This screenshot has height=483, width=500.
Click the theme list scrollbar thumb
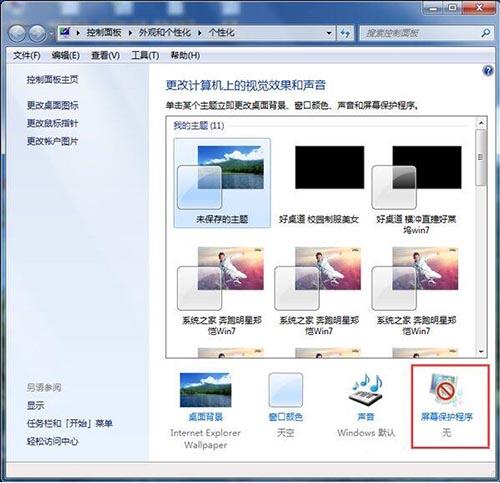tap(481, 157)
